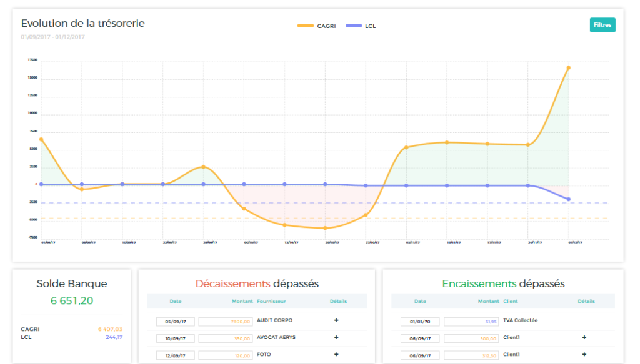
Task: Click Décaissements Date column header
Action: pyautogui.click(x=176, y=301)
